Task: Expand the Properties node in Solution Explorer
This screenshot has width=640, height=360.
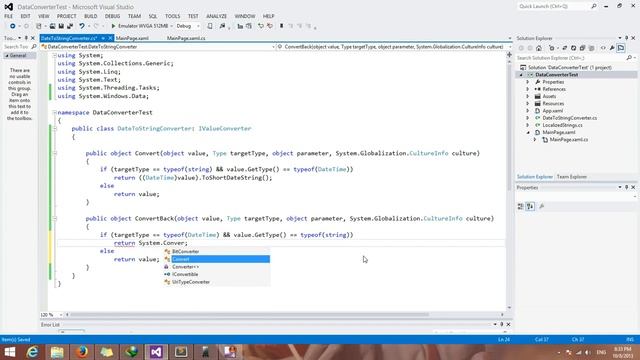Action: (x=527, y=82)
